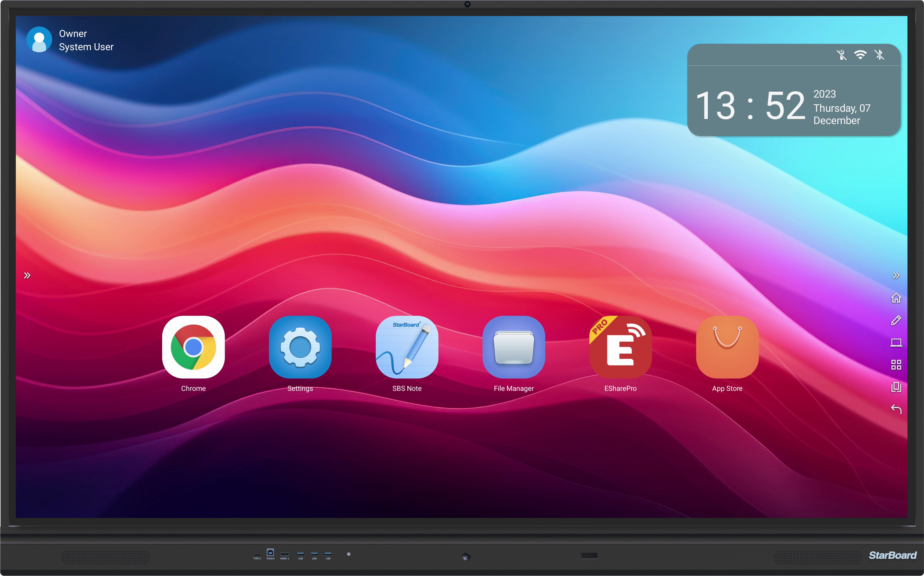Open the Chrome browser app
This screenshot has width=924, height=576.
coord(193,347)
